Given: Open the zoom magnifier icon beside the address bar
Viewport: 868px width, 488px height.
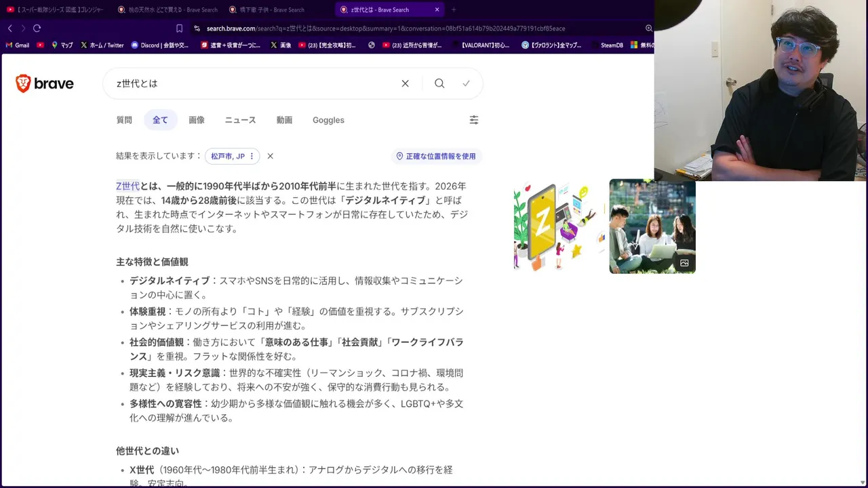Looking at the screenshot, I should click(648, 28).
